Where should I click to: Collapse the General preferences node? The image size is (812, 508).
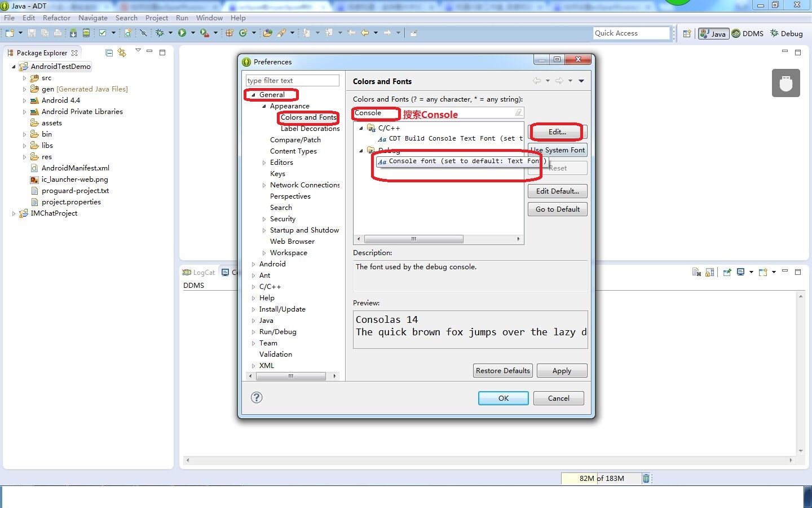(253, 95)
